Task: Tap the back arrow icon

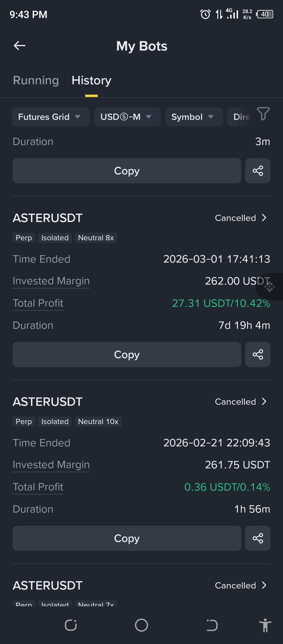Action: click(20, 46)
